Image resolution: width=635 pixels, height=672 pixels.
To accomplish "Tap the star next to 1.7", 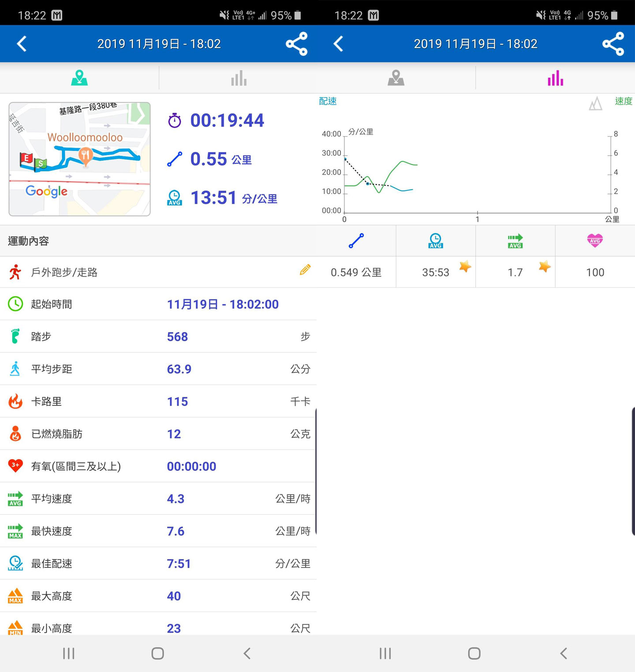I will click(545, 266).
